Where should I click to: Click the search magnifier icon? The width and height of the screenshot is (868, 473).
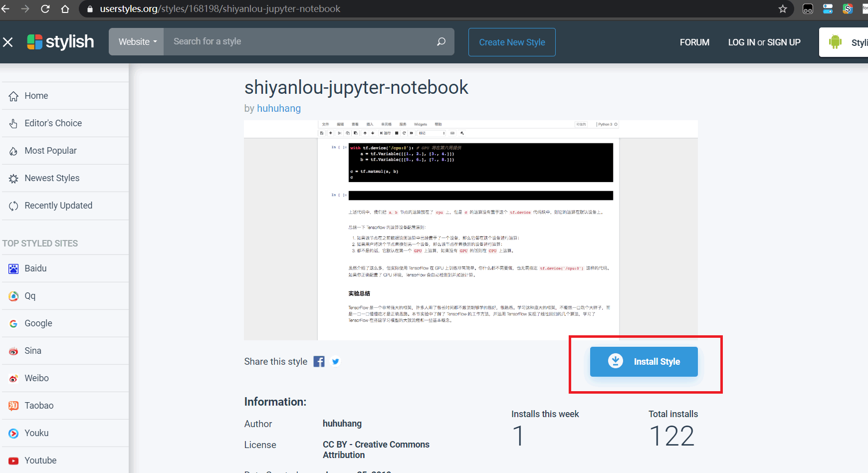coord(441,41)
